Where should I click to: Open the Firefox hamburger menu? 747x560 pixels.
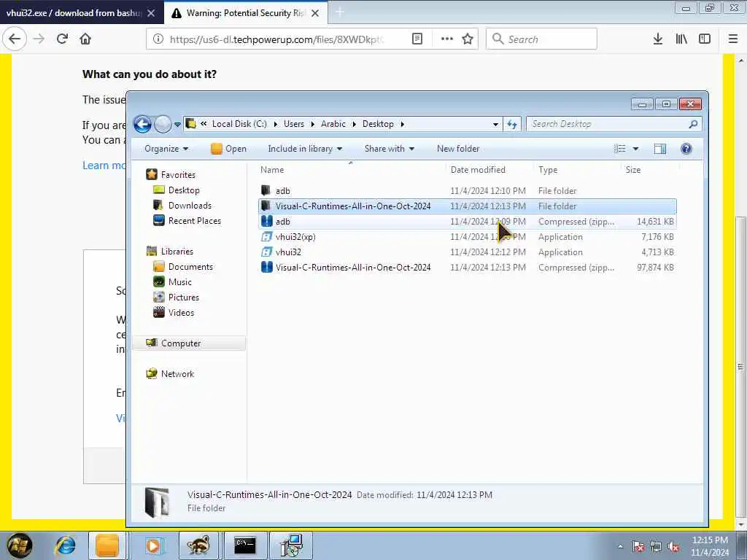(733, 39)
